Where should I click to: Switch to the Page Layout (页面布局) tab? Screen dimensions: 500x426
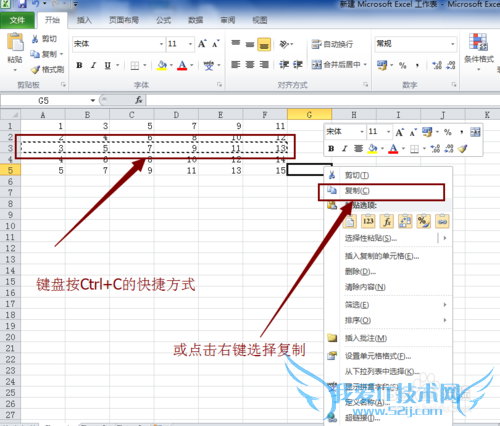[124, 20]
